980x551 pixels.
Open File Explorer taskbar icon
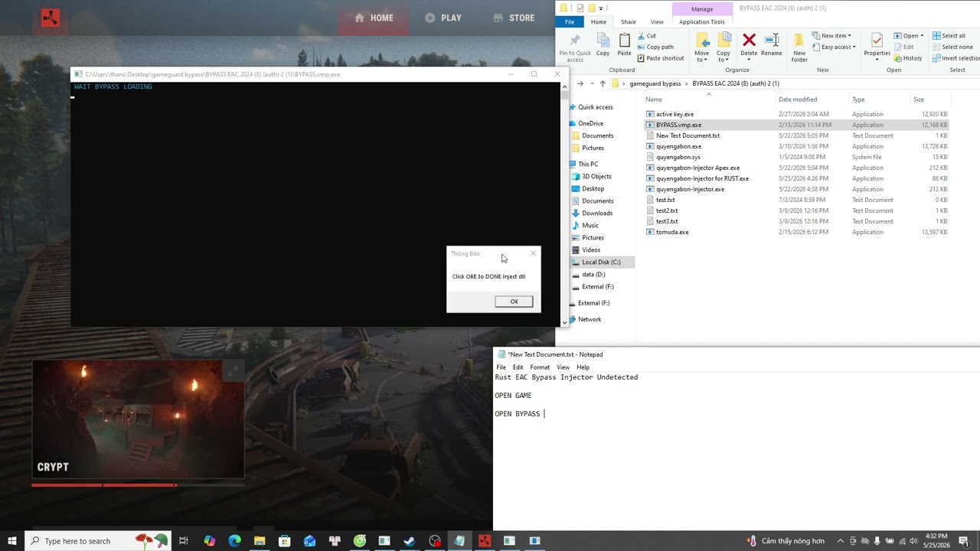(260, 541)
